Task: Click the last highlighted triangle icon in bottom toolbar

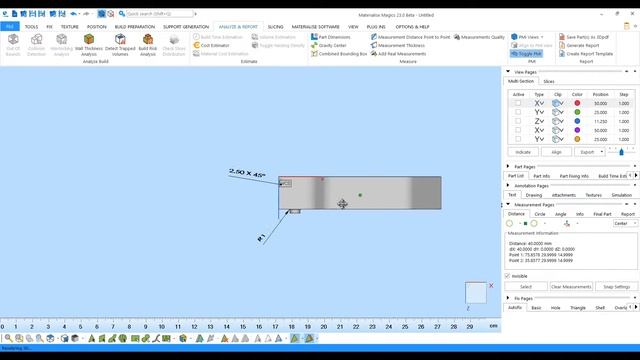Action: 309,338
